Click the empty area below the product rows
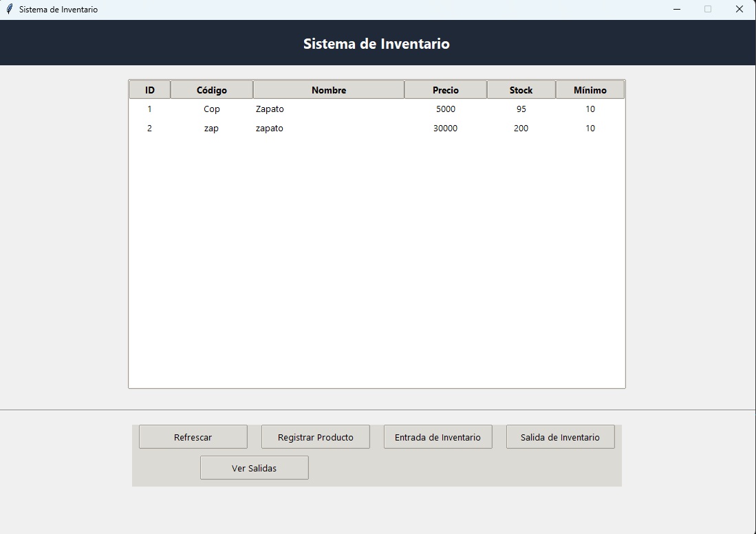The height and width of the screenshot is (534, 756). pyautogui.click(x=377, y=261)
